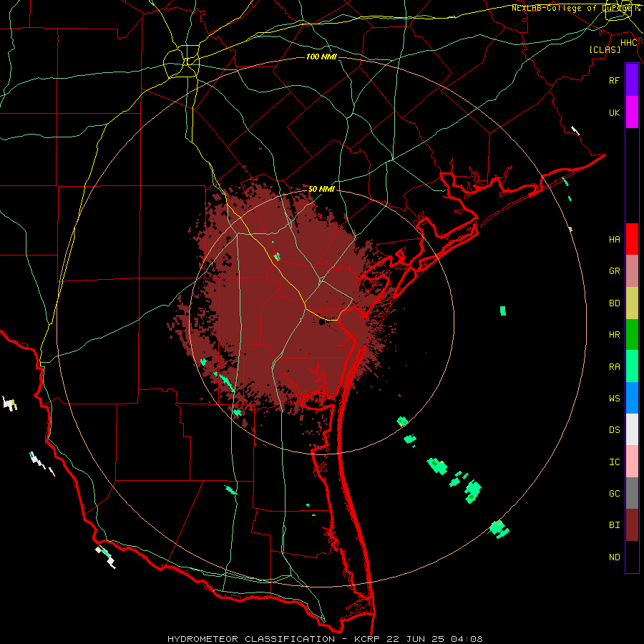Click the IC legend label
The image size is (644, 644).
pyautogui.click(x=614, y=462)
